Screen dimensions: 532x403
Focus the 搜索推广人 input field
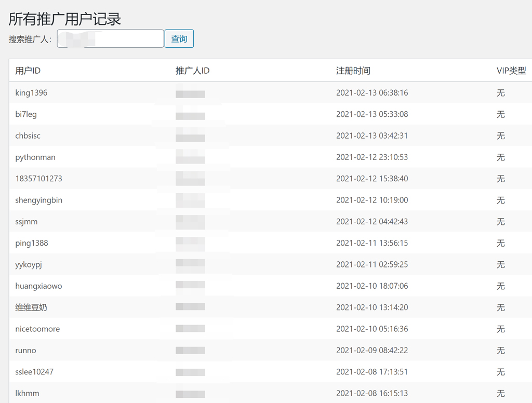coord(110,38)
